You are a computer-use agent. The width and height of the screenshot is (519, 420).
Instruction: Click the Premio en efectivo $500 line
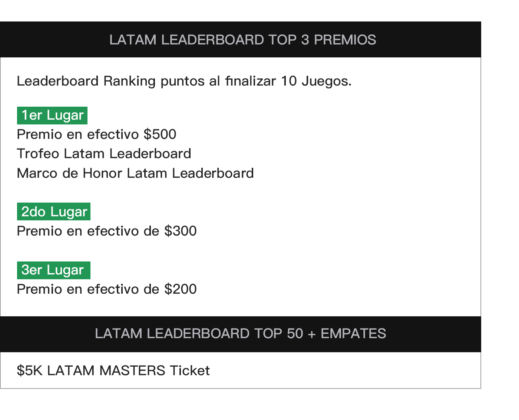pos(97,134)
